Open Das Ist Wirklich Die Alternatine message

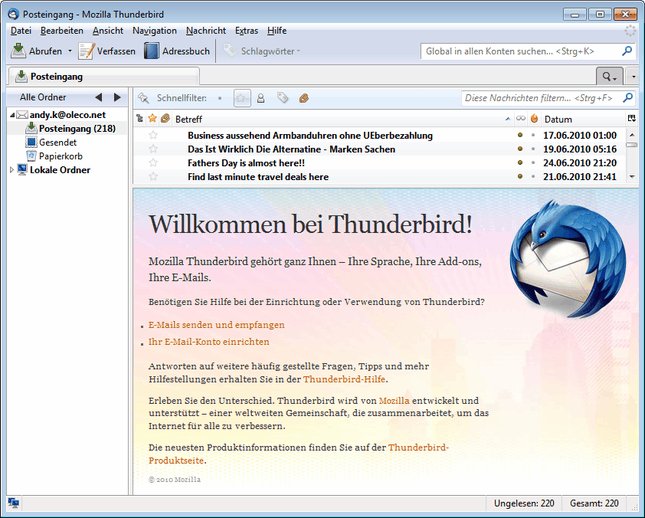[291, 149]
